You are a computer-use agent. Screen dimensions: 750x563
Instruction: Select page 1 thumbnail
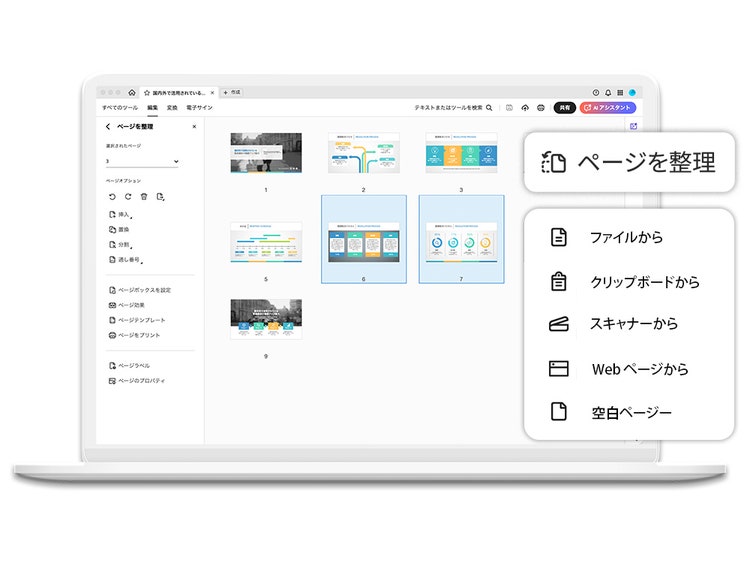click(x=266, y=153)
